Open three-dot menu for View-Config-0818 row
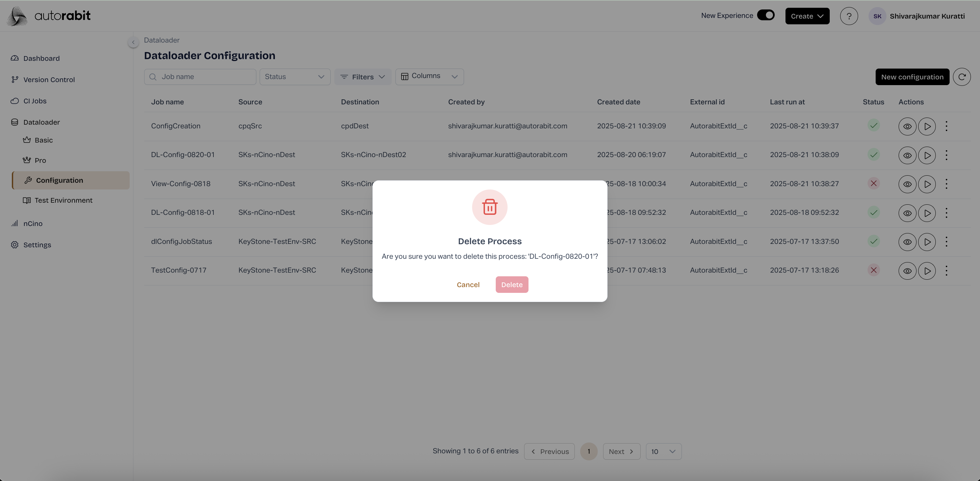This screenshot has height=481, width=980. 946,184
